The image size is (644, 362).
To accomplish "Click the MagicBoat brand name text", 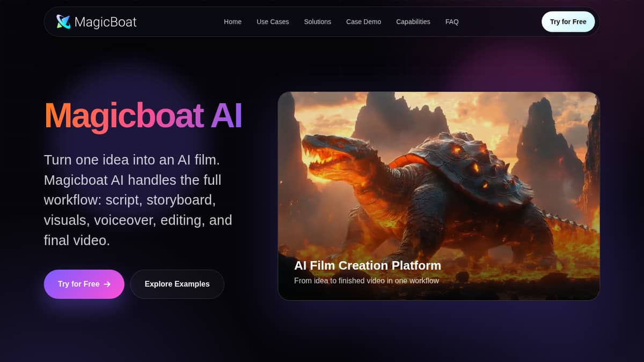I will (105, 21).
